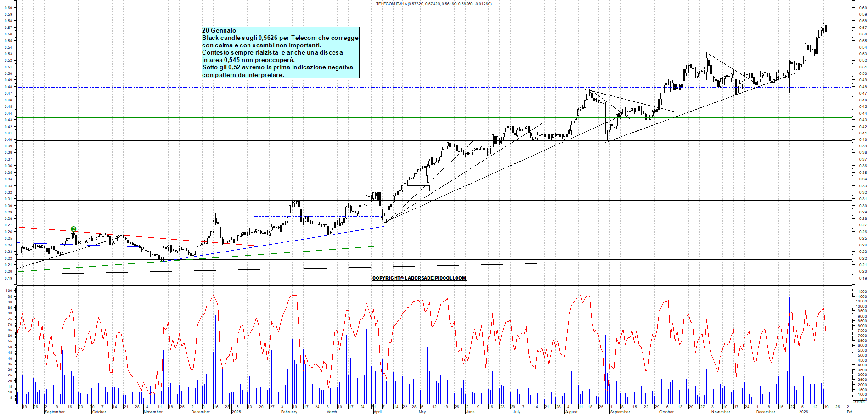Click the February axis label
The height and width of the screenshot is (414, 868).
coord(288,412)
